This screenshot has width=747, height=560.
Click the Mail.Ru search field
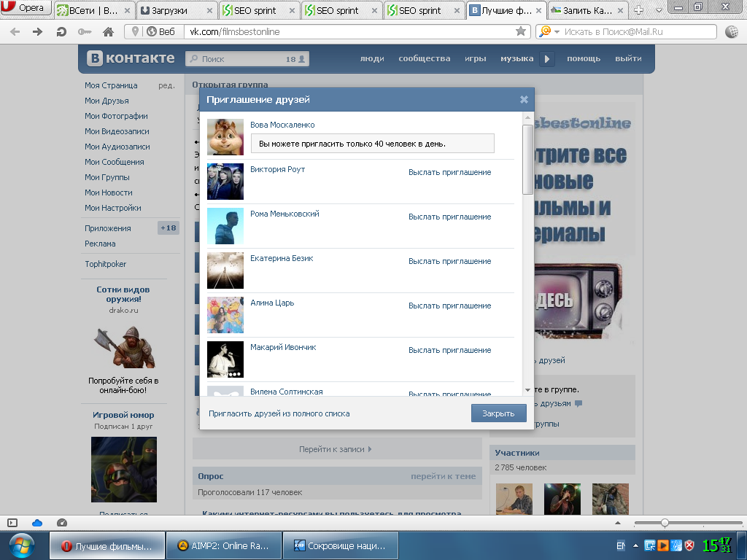coord(638,32)
